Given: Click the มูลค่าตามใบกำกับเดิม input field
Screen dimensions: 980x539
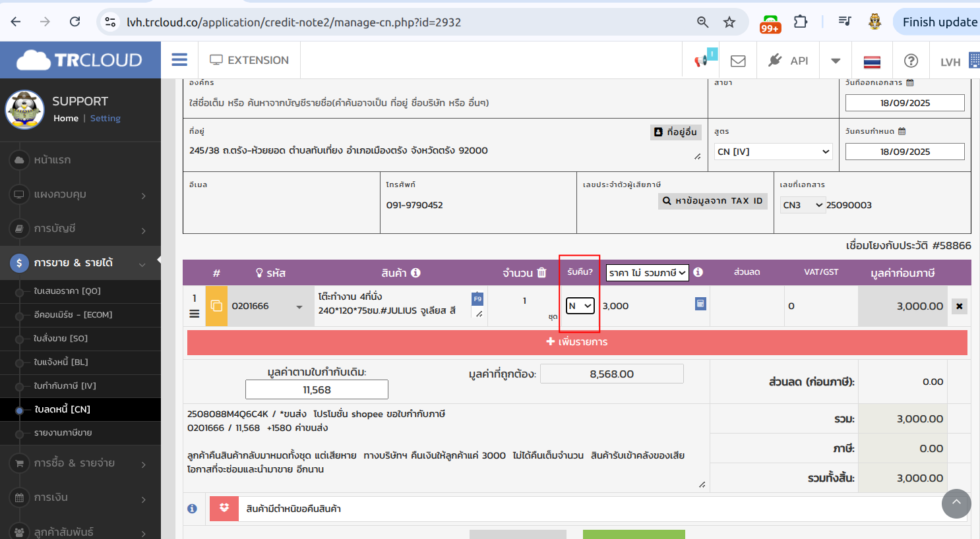Looking at the screenshot, I should [317, 389].
